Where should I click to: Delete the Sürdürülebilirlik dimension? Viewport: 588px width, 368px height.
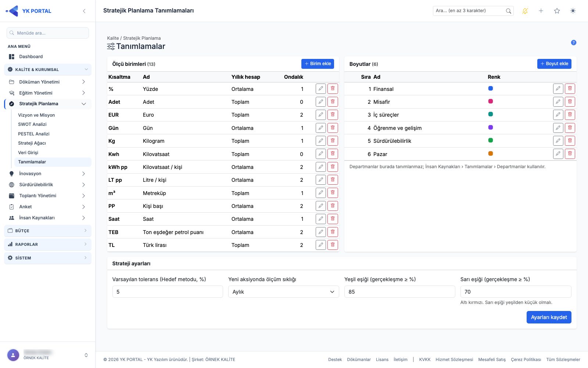coord(570,141)
